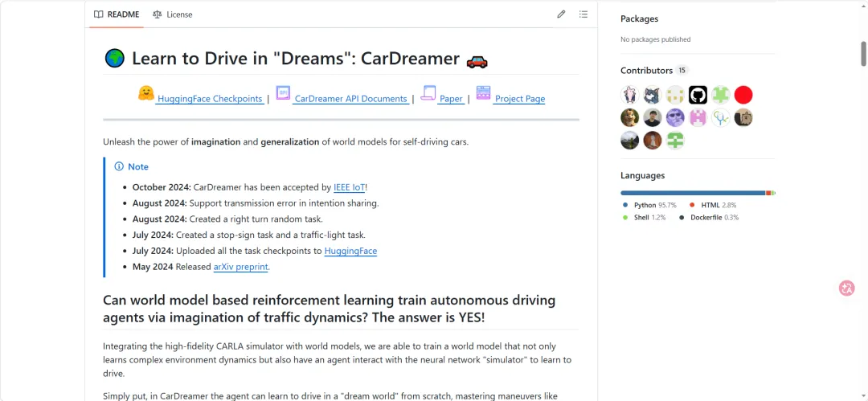Viewport: 868px width, 401px height.
Task: Follow the IEEE IoT link
Action: [x=350, y=187]
